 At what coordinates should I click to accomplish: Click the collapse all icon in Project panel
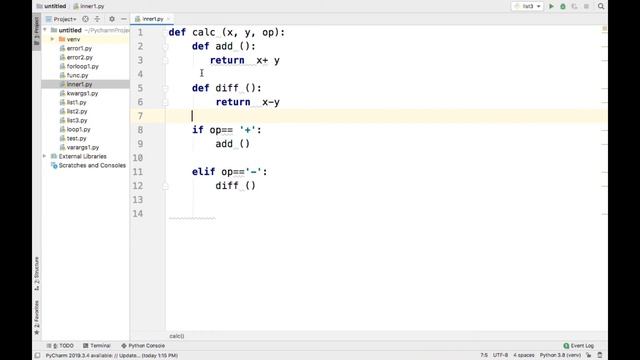[97, 19]
